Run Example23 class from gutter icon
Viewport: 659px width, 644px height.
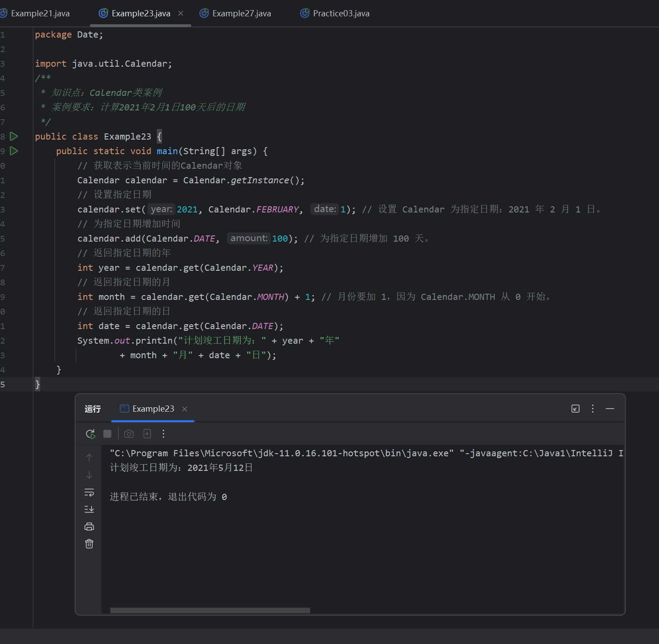(14, 136)
